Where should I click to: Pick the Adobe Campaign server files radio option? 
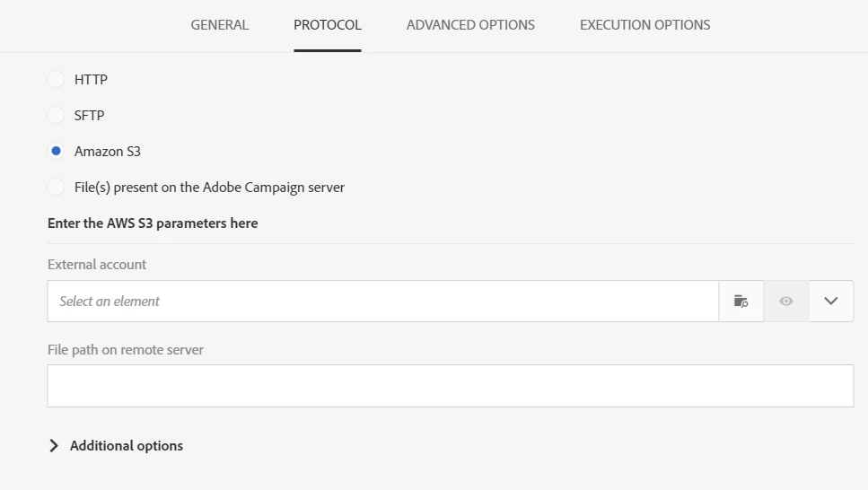pyautogui.click(x=56, y=188)
